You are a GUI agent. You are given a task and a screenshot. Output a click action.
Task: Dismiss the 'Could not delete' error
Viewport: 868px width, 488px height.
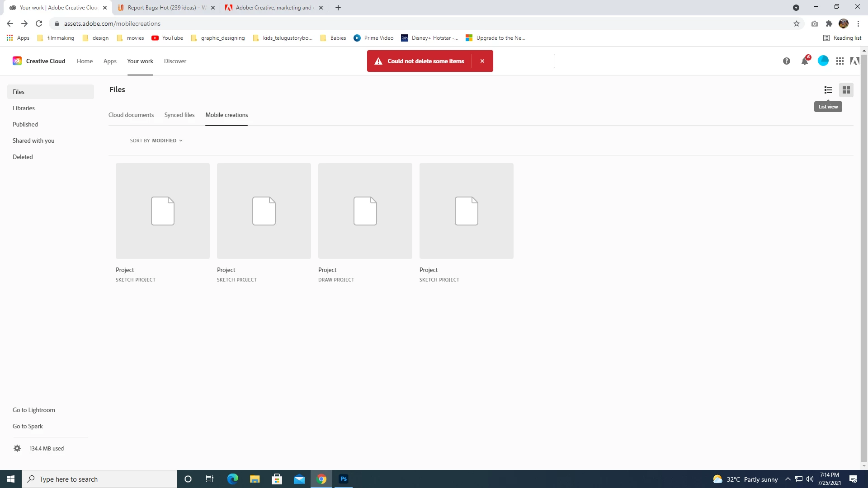(x=482, y=61)
